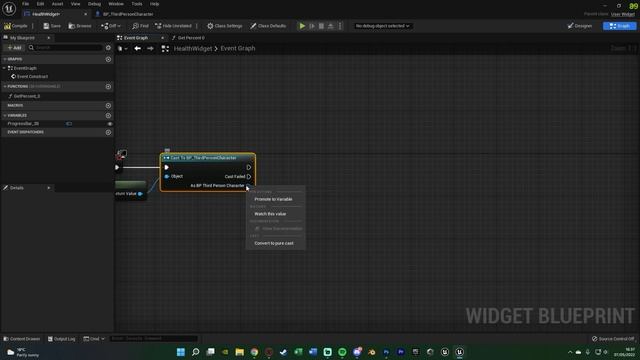This screenshot has width=640, height=360.
Task: Select the ProgressBar variable row
Action: [57, 123]
